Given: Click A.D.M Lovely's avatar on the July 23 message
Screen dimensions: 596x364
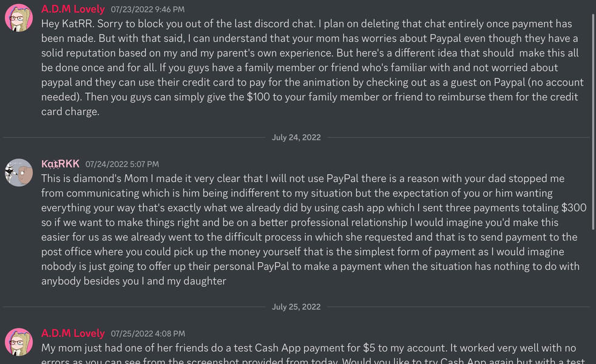Looking at the screenshot, I should point(19,18).
